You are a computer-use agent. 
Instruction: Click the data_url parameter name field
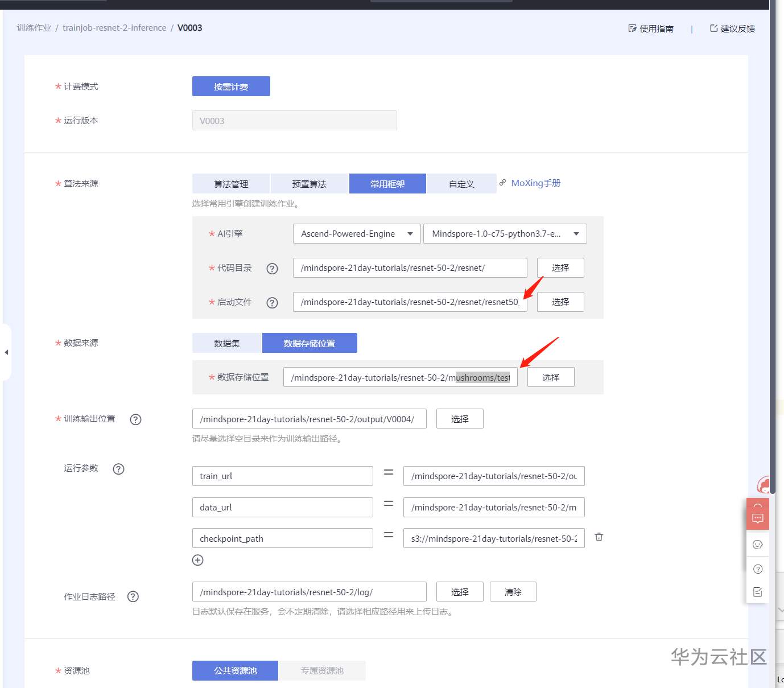[x=283, y=508]
